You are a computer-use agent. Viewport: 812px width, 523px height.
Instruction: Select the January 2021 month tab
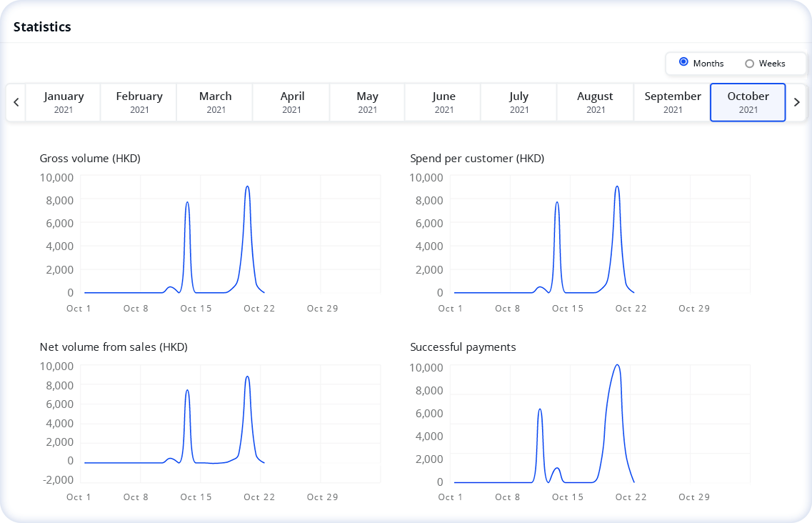(x=63, y=101)
